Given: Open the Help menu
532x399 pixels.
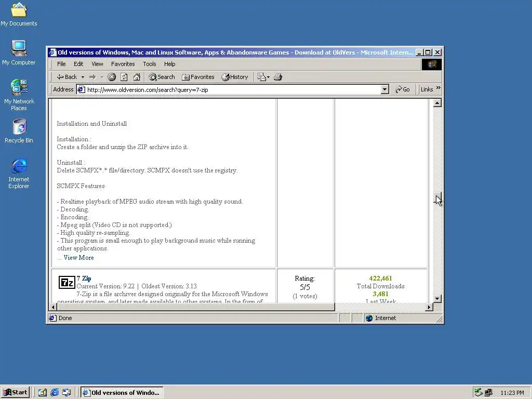Looking at the screenshot, I should [x=170, y=64].
